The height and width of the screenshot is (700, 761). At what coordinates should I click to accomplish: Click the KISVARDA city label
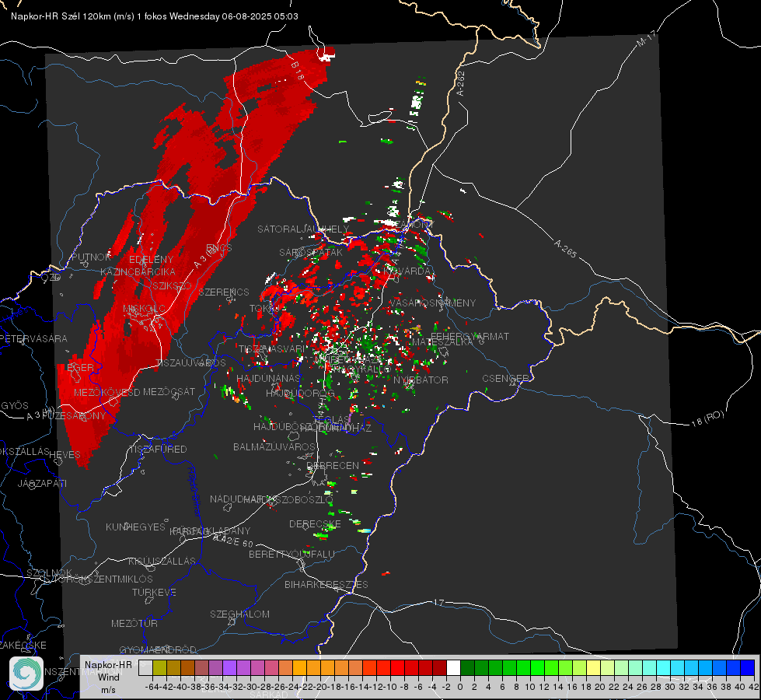tap(407, 271)
